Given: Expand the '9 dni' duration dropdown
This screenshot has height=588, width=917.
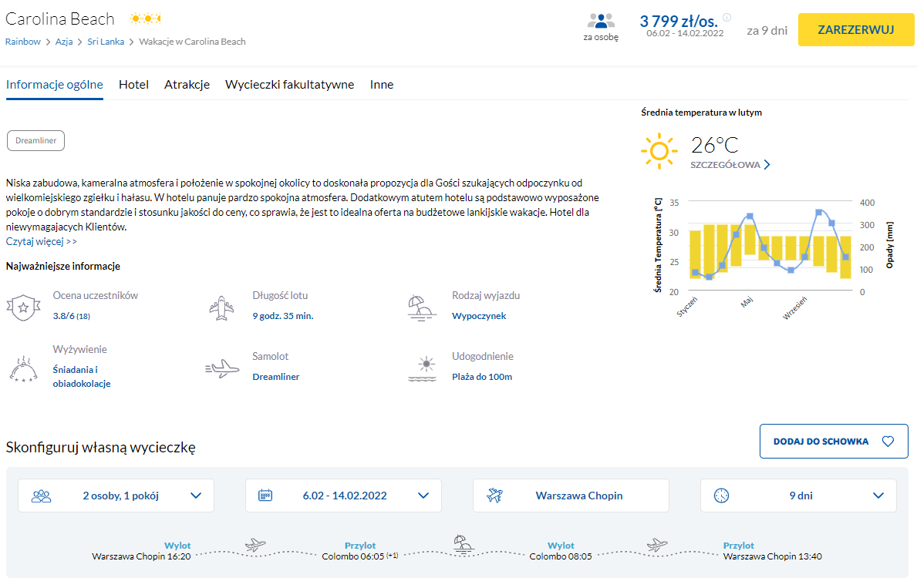Looking at the screenshot, I should (878, 496).
